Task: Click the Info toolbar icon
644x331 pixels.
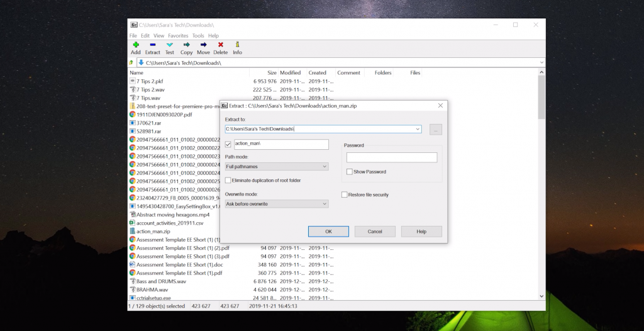Action: pos(237,45)
